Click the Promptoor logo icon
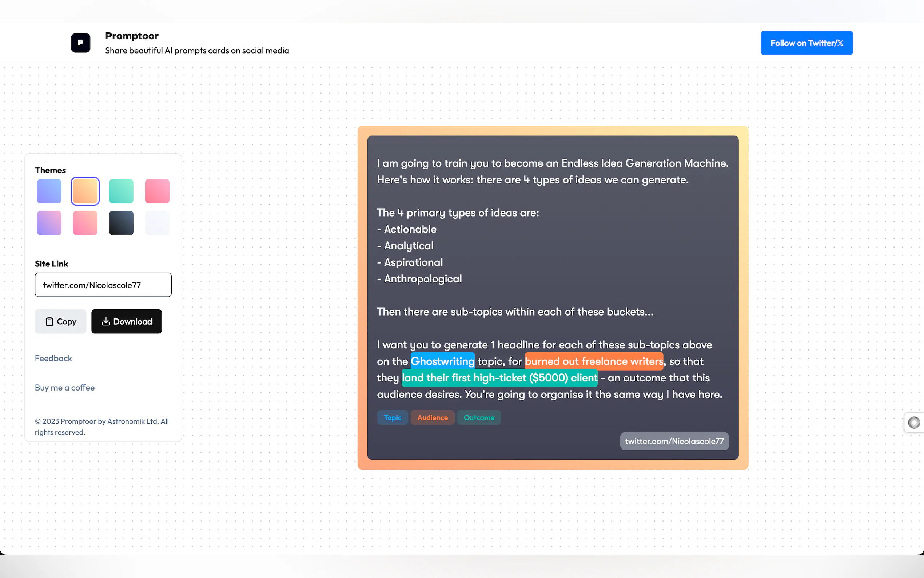 pyautogui.click(x=80, y=43)
